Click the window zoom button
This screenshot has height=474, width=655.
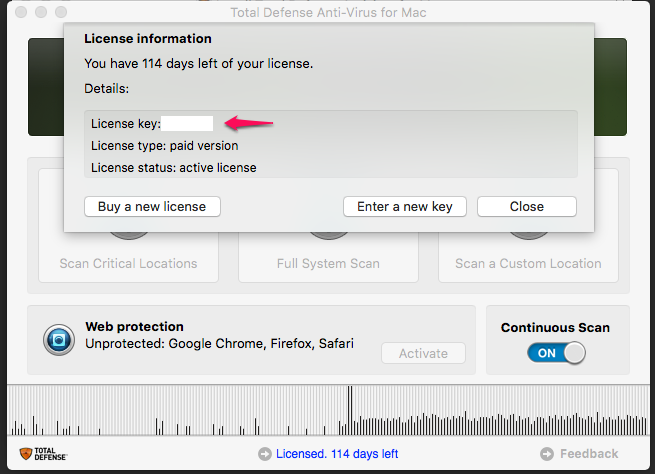click(x=61, y=12)
